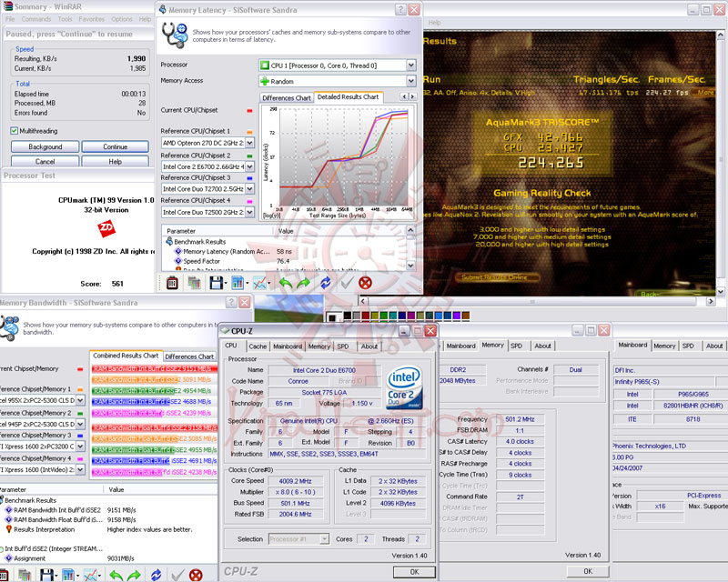Click the green back arrow in Memory Latency toolbar

pyautogui.click(x=285, y=283)
